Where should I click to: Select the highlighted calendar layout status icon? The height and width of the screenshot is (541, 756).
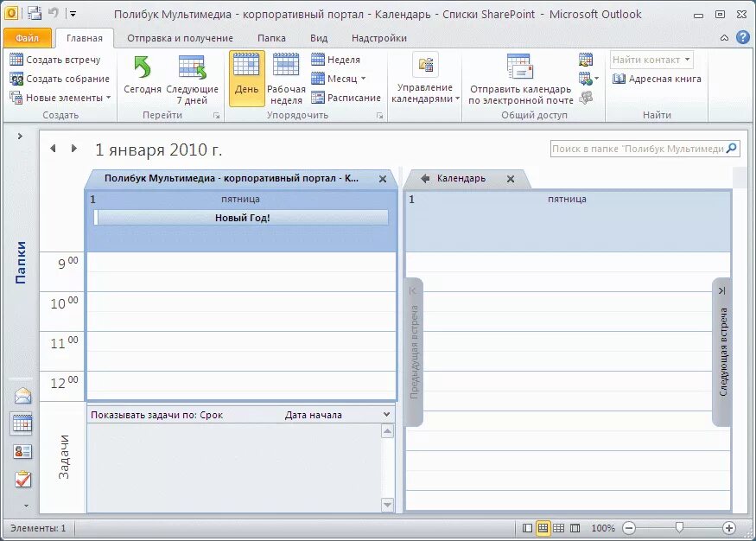pyautogui.click(x=543, y=528)
